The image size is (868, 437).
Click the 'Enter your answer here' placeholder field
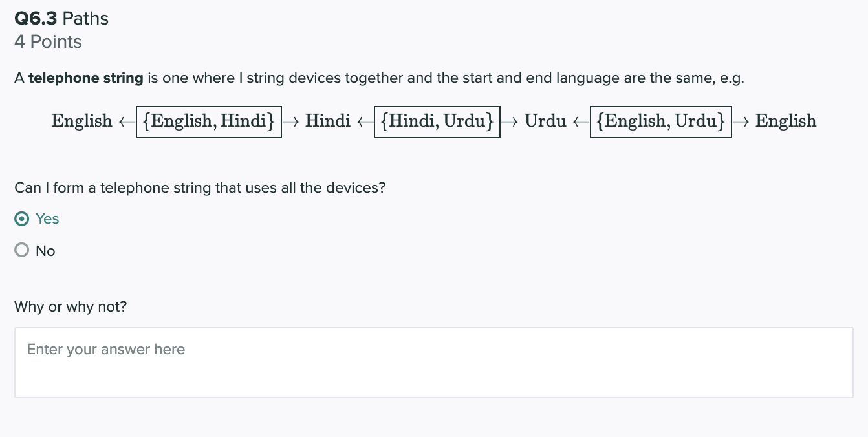105,349
